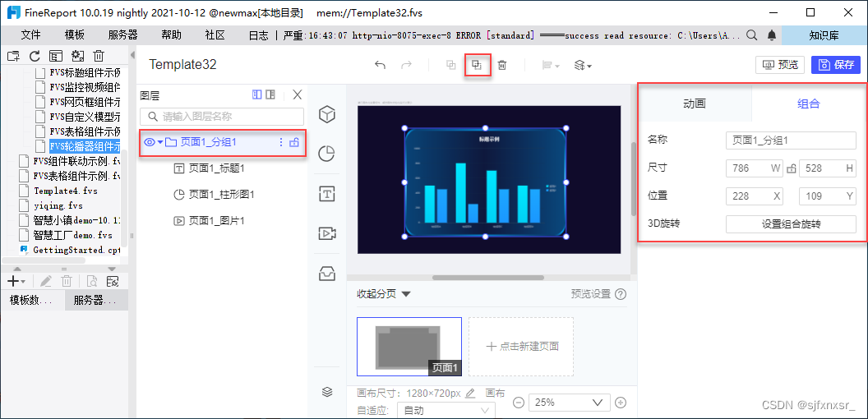868x419 pixels.
Task: Click the refresh icon in file panel
Action: 35,55
